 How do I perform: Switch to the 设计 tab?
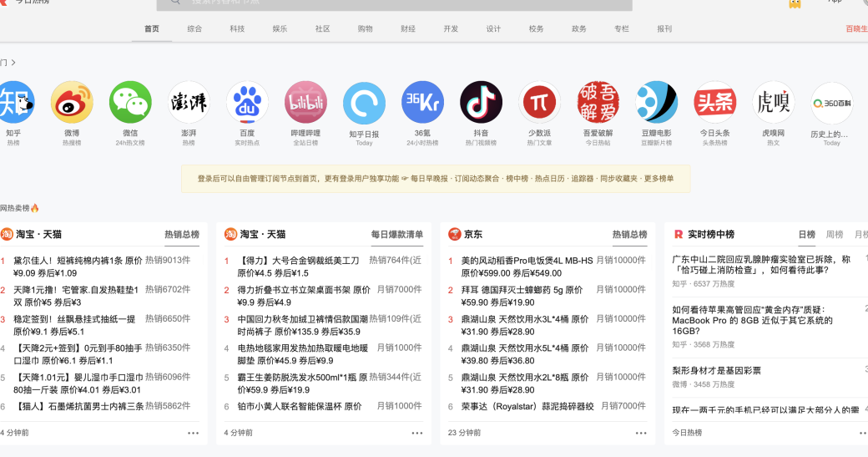(493, 28)
